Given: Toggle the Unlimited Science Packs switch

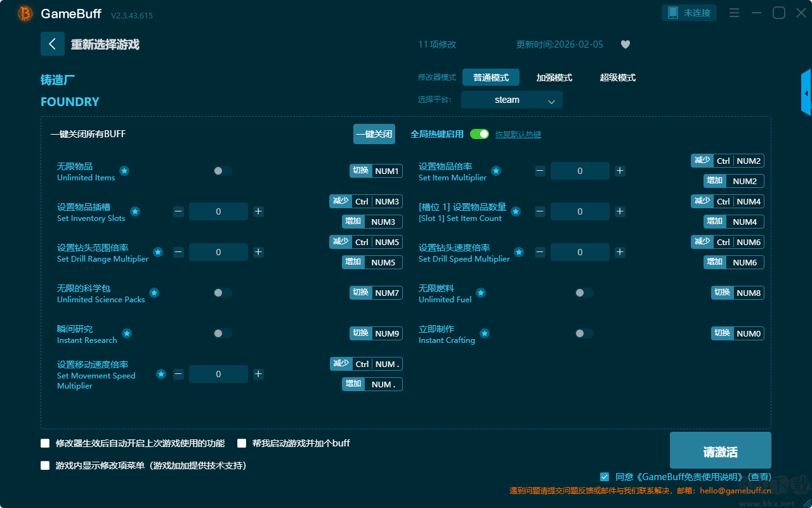Looking at the screenshot, I should pos(223,293).
